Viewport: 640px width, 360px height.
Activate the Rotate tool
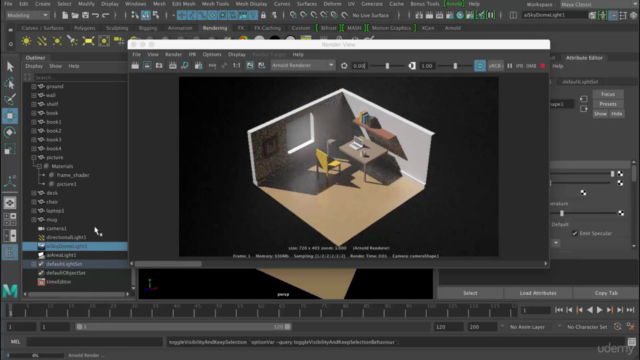10,132
